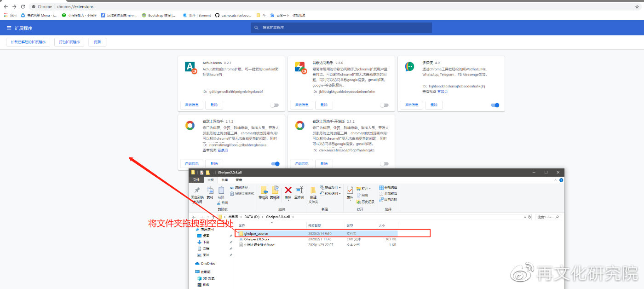
Task: Open the 文件 tab in Explorer
Action: [196, 180]
